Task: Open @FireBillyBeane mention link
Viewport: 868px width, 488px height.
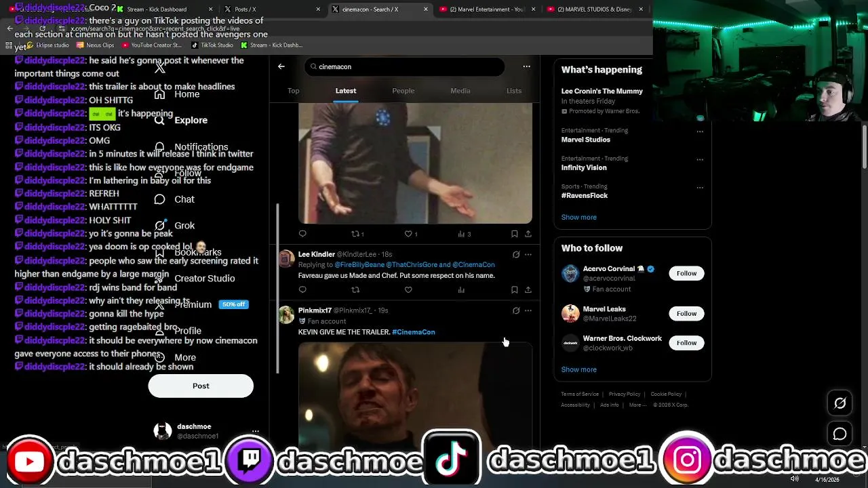Action: [x=359, y=265]
